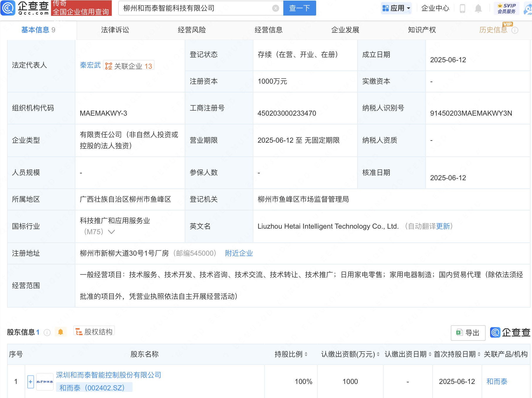
Task: Open notifications bell in header
Action: [x=478, y=9]
